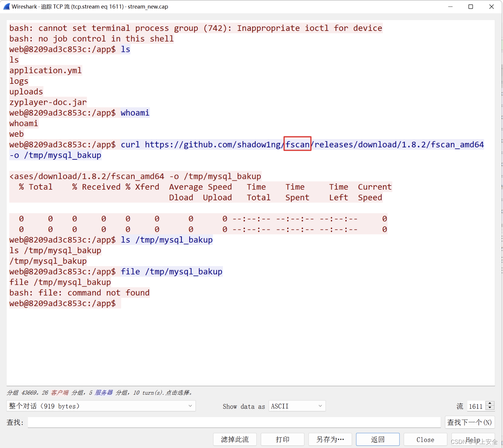Click the Help button at bottom right
The height and width of the screenshot is (448, 503).
(473, 439)
